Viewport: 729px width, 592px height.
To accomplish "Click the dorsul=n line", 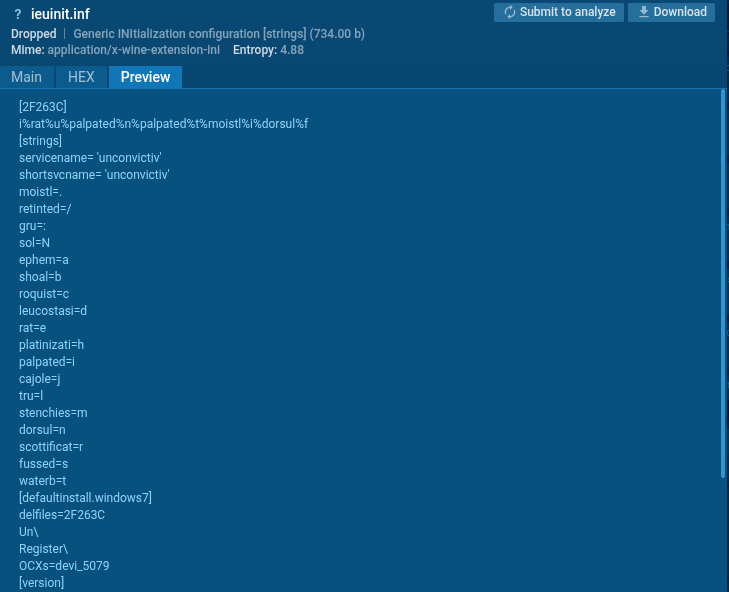I will [x=42, y=429].
